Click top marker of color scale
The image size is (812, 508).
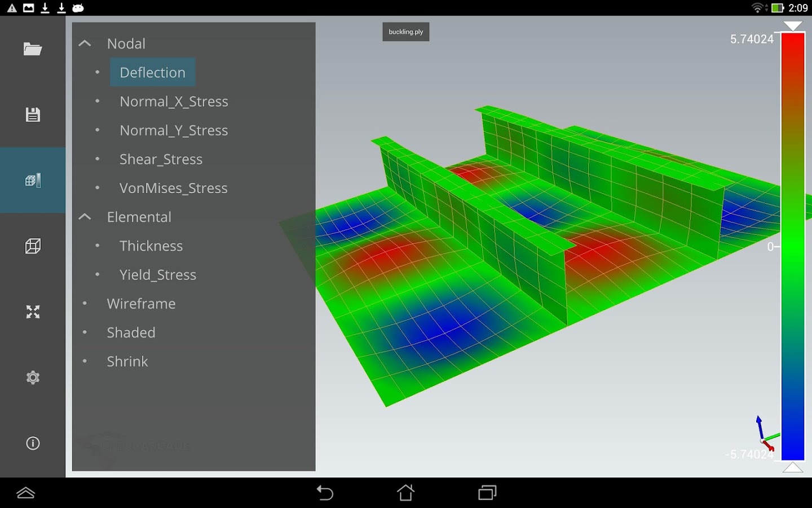tap(793, 26)
